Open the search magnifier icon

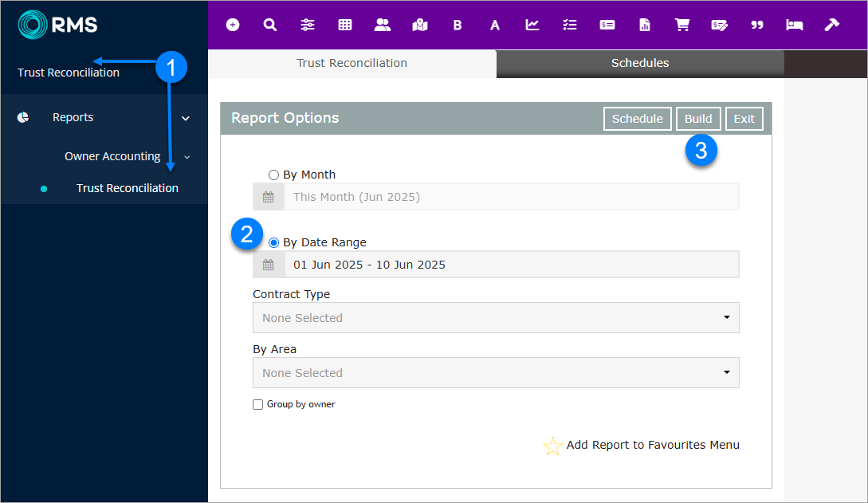pos(270,25)
